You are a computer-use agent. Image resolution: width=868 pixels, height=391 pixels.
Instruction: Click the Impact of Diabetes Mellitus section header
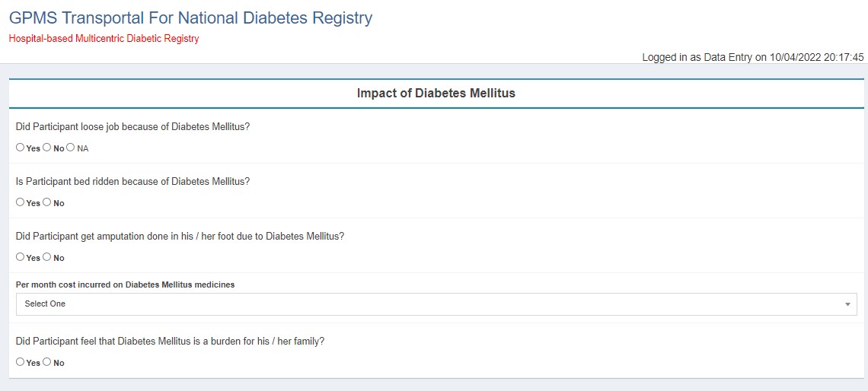tap(436, 93)
